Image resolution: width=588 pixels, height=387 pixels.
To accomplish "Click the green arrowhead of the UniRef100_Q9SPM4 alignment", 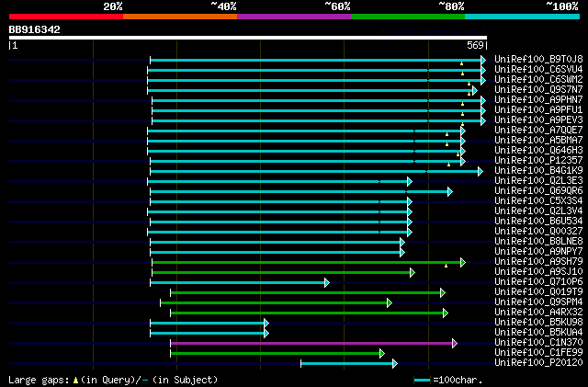I will (390, 302).
